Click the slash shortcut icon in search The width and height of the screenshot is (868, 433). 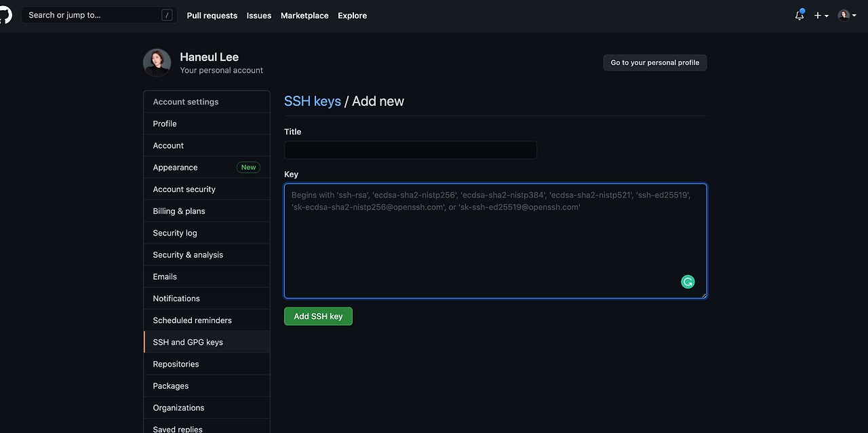coord(167,15)
